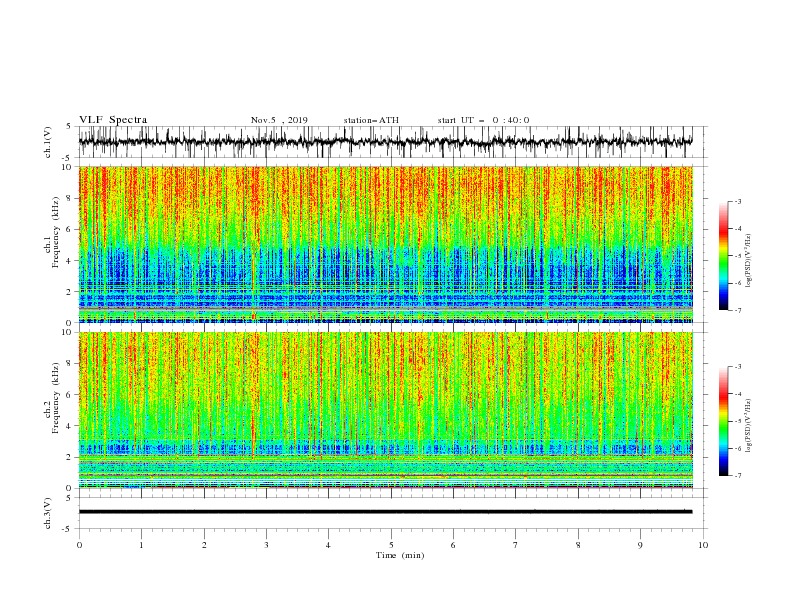Click the "station=ATH" header label
The width and height of the screenshot is (792, 612).
(371, 120)
